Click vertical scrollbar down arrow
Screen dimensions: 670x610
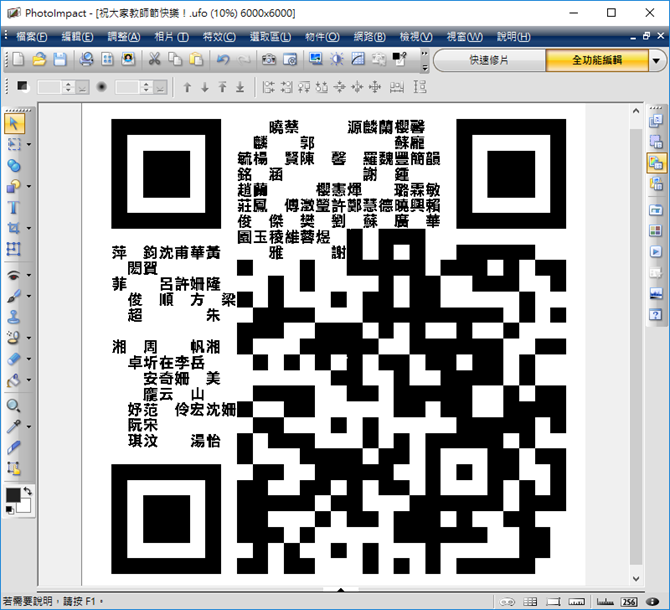pos(636,579)
